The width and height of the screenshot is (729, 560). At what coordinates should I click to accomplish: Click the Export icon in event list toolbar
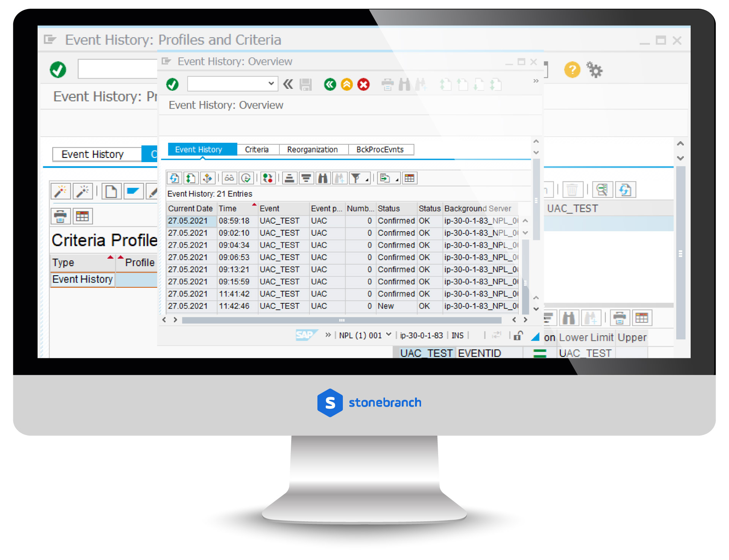pos(385,178)
